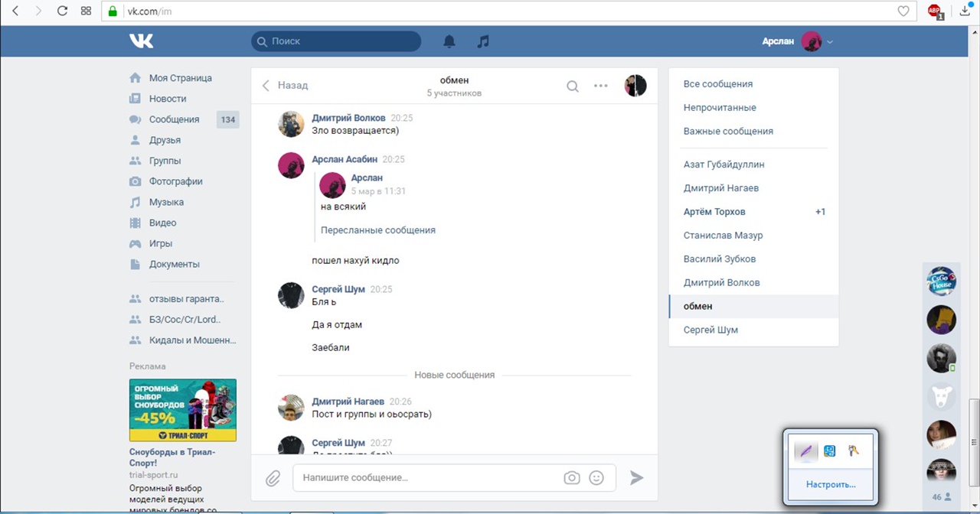Click the Настроить button in popup
The height and width of the screenshot is (514, 980).
click(x=831, y=484)
